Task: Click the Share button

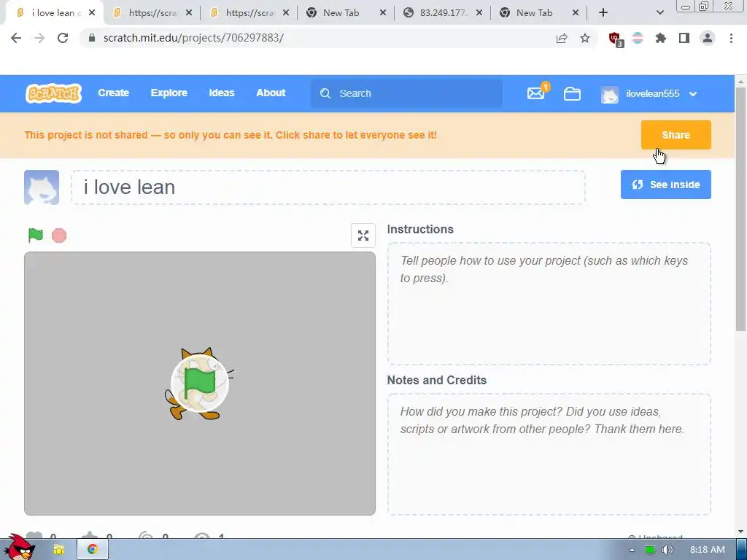Action: point(676,135)
